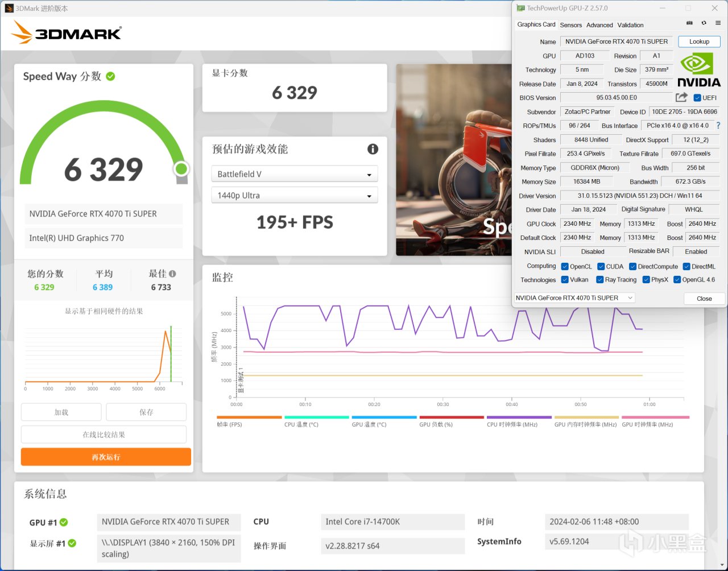Click the SystemInfo version v5.69.1204
Screen dimensions: 728x571
[x=617, y=541]
